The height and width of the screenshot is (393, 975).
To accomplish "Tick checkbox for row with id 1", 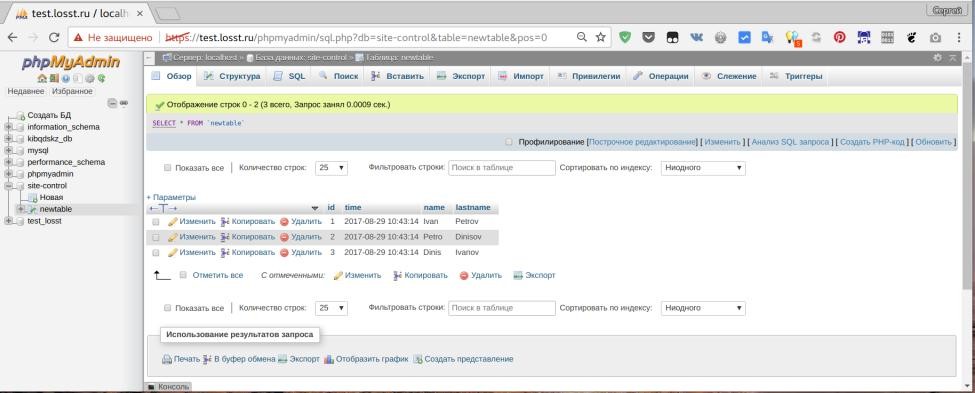I will (x=155, y=221).
